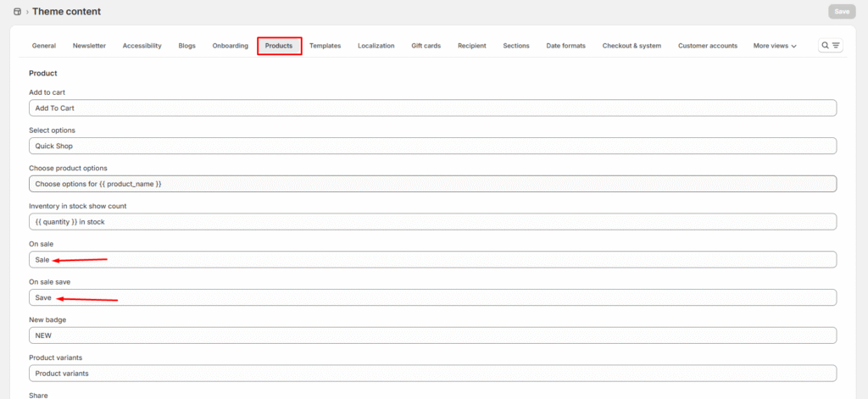Click the On sale input field
The image size is (868, 399).
click(x=432, y=259)
